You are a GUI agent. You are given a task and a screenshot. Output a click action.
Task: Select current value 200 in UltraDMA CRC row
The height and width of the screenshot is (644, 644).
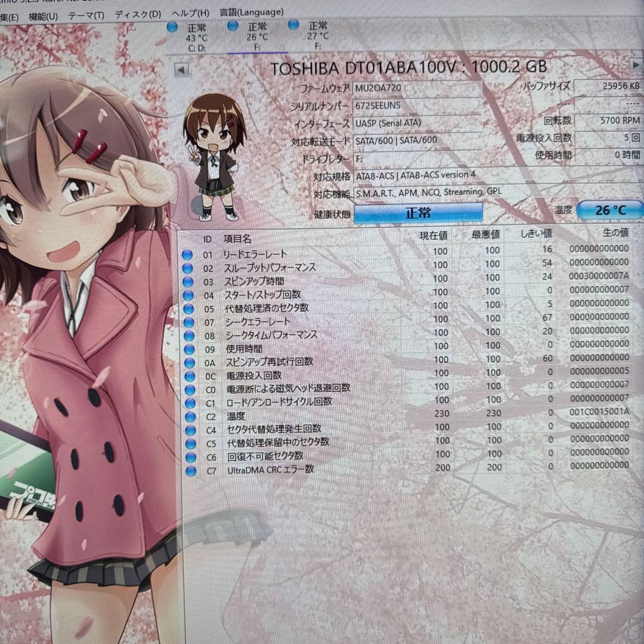(x=442, y=468)
